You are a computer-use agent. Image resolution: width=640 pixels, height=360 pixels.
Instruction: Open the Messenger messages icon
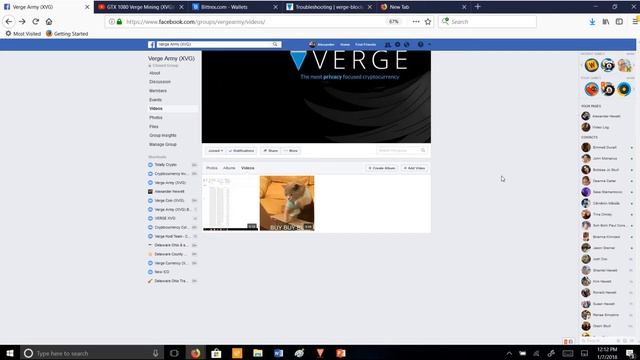click(397, 44)
